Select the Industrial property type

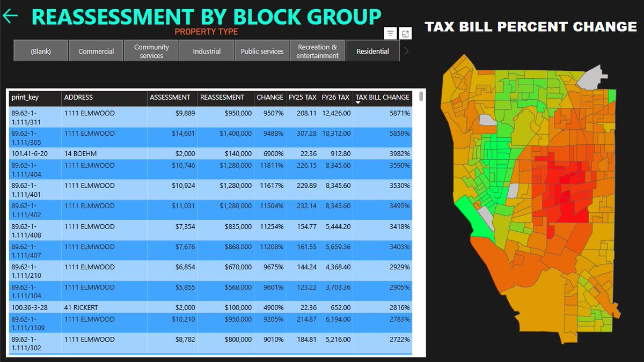[207, 51]
